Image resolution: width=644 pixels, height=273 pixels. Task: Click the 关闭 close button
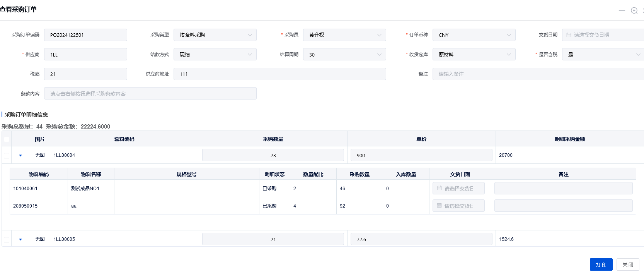pos(627,264)
